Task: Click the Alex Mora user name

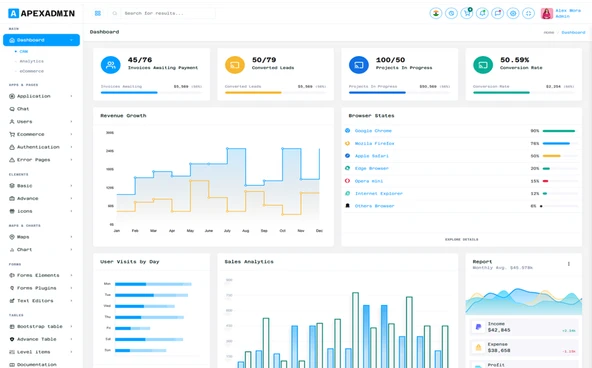Action: click(x=568, y=11)
